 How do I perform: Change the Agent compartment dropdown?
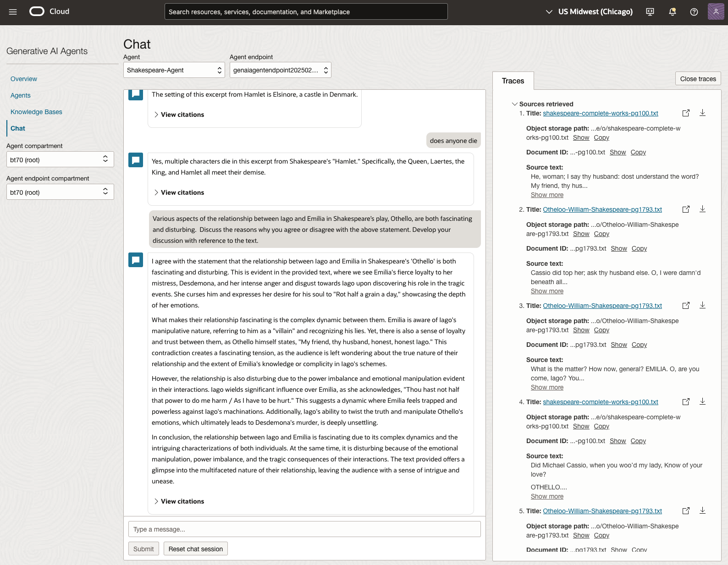[x=60, y=159]
